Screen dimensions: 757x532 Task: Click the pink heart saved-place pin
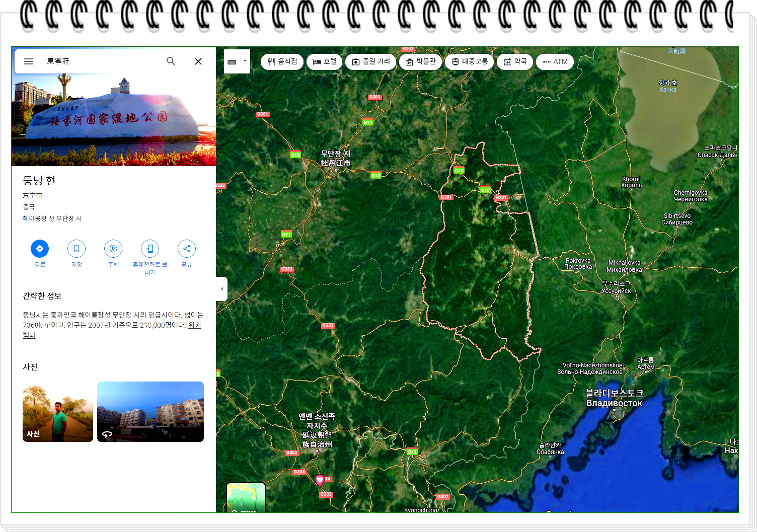320,481
